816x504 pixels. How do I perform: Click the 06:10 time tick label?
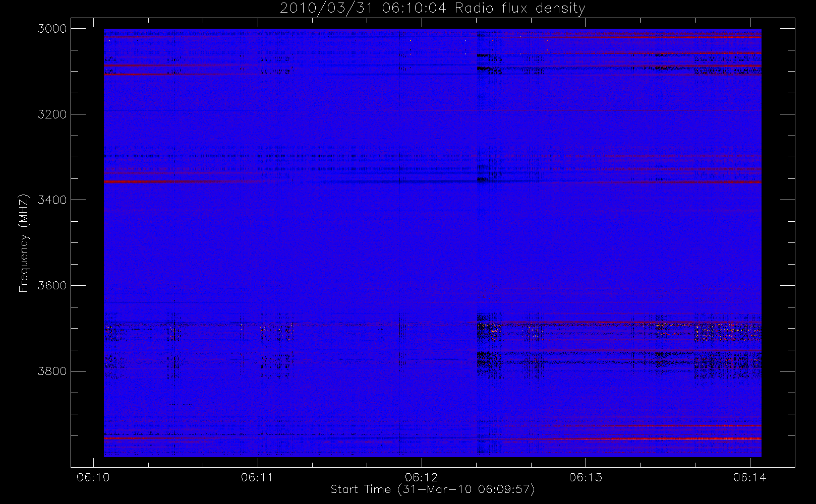[93, 477]
